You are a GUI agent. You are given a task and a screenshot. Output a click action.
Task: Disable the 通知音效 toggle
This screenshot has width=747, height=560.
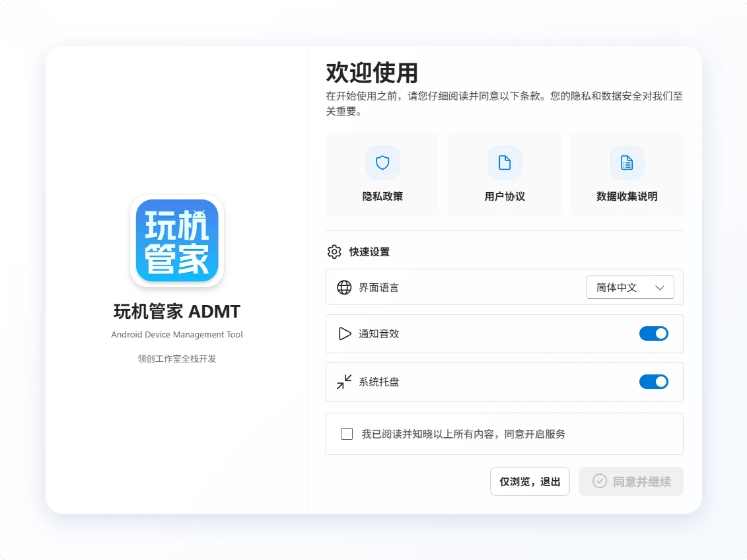point(654,333)
